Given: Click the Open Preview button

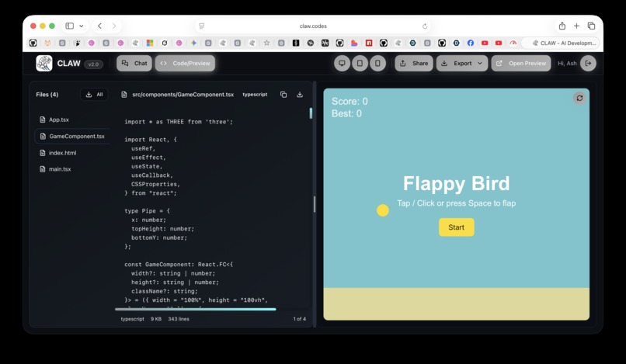Looking at the screenshot, I should tap(521, 63).
